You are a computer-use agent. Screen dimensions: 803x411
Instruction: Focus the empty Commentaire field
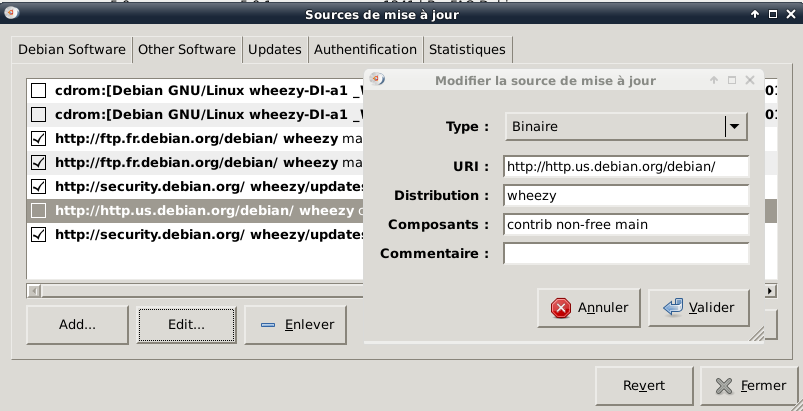[626, 253]
